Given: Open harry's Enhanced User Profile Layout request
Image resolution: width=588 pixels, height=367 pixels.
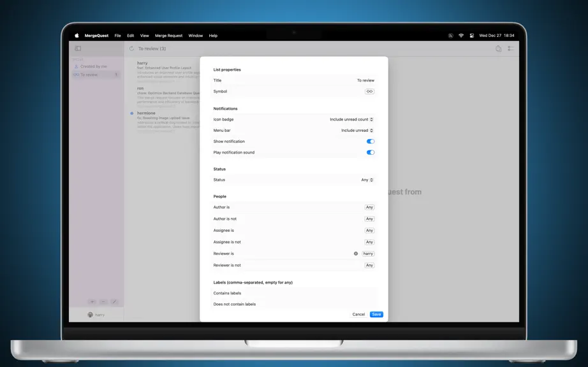Looking at the screenshot, I should (x=168, y=71).
